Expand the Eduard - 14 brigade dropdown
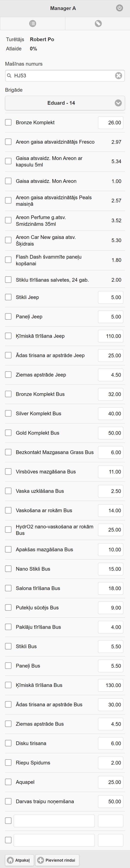The width and height of the screenshot is (130, 868). [65, 103]
